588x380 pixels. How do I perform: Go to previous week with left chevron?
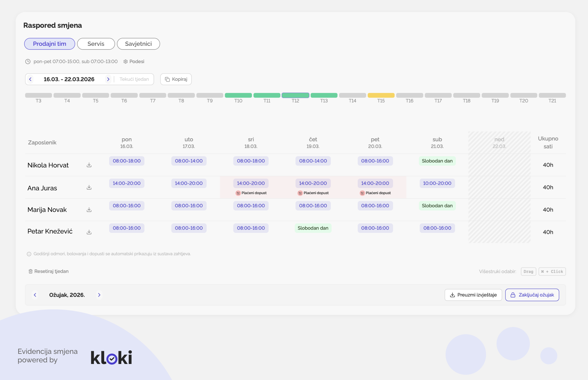pos(30,79)
